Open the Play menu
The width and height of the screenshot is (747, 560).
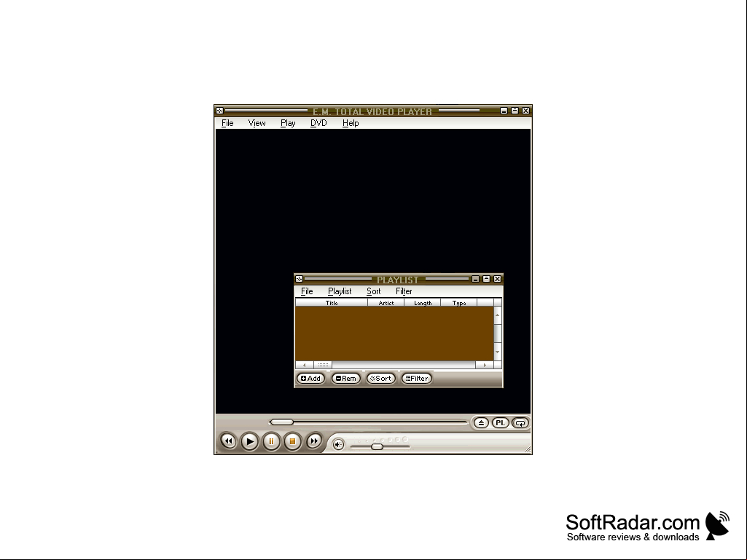[x=288, y=123]
